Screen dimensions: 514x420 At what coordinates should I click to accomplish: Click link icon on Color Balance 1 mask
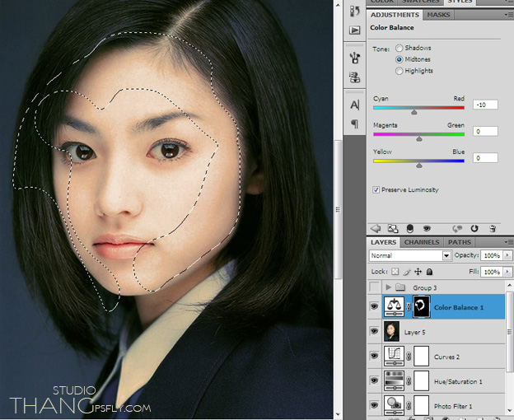click(409, 307)
